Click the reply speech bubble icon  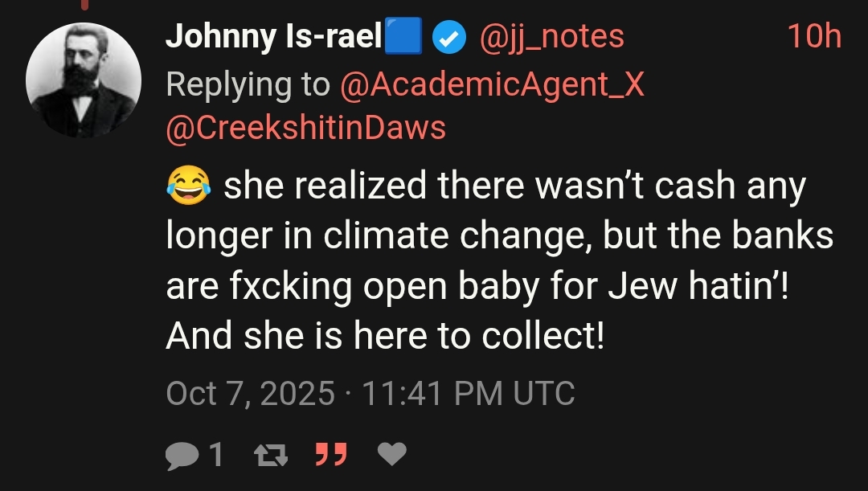[182, 456]
